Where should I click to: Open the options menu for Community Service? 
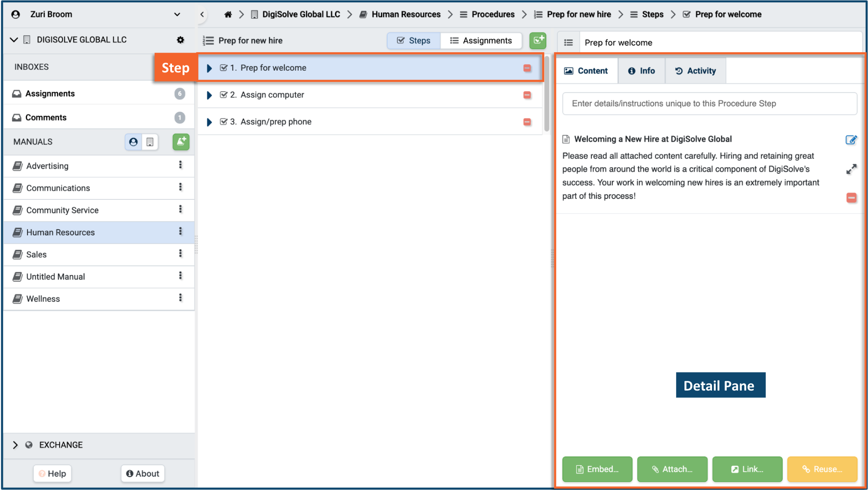[180, 209]
